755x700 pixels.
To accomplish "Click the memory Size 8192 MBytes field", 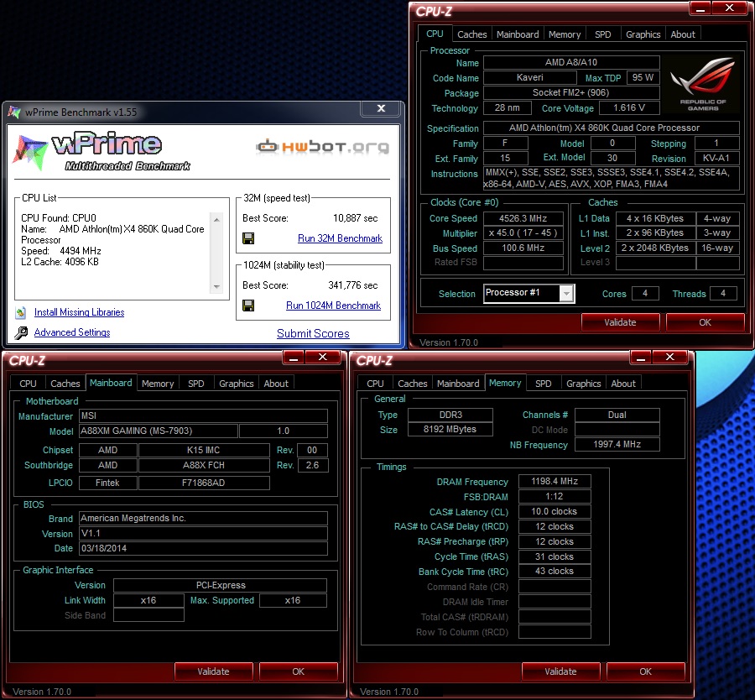I will pyautogui.click(x=450, y=429).
